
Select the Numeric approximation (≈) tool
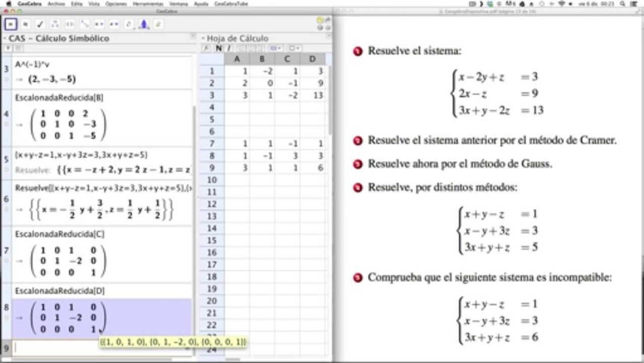click(26, 24)
